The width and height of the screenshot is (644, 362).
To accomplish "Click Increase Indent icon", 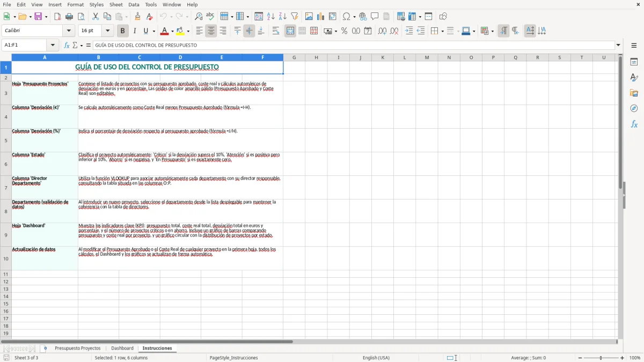I will point(409,31).
